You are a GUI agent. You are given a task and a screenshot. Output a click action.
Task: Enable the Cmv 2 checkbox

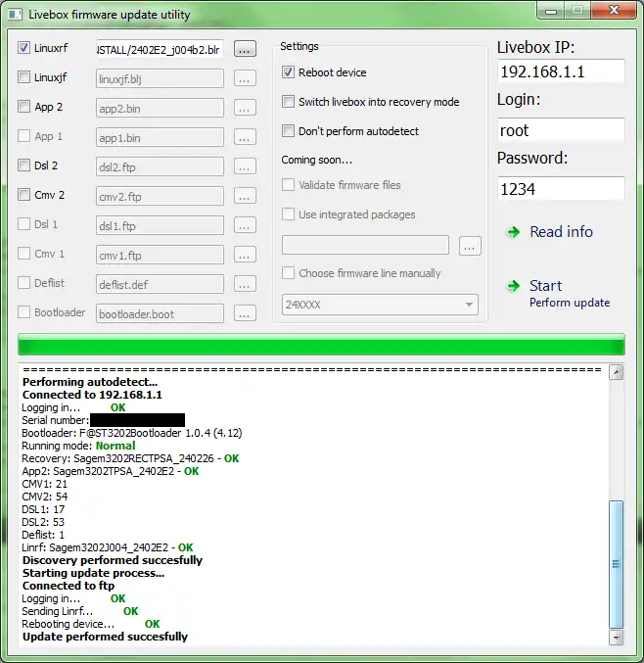coord(24,195)
